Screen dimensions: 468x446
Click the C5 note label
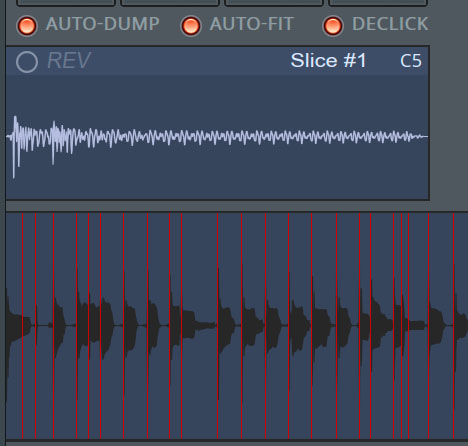[411, 61]
